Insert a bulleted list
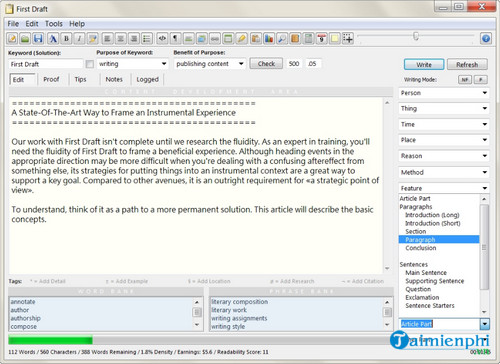 [147, 39]
